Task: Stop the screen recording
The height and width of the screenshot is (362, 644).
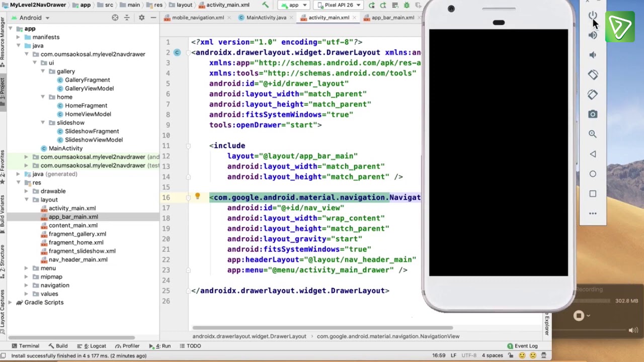Action: coord(579,316)
